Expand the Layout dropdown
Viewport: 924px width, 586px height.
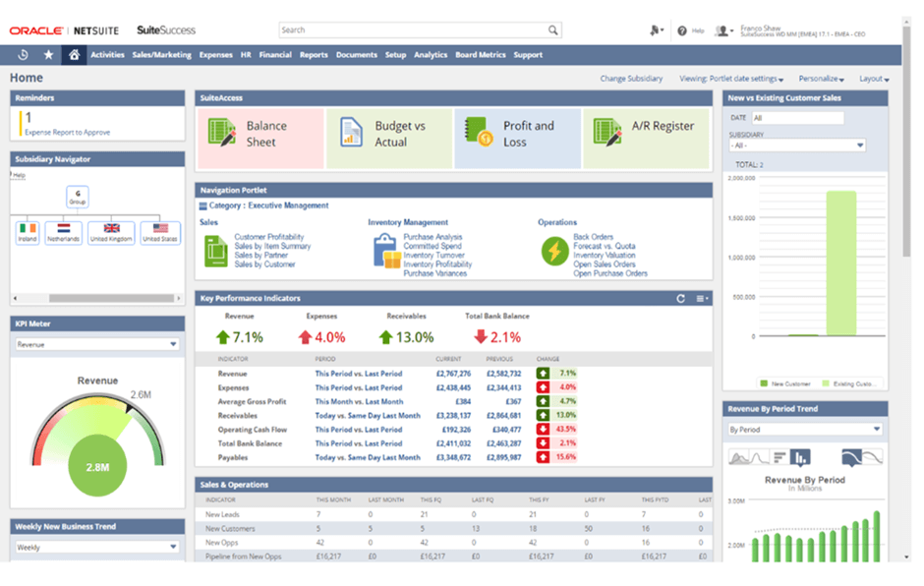pos(874,79)
